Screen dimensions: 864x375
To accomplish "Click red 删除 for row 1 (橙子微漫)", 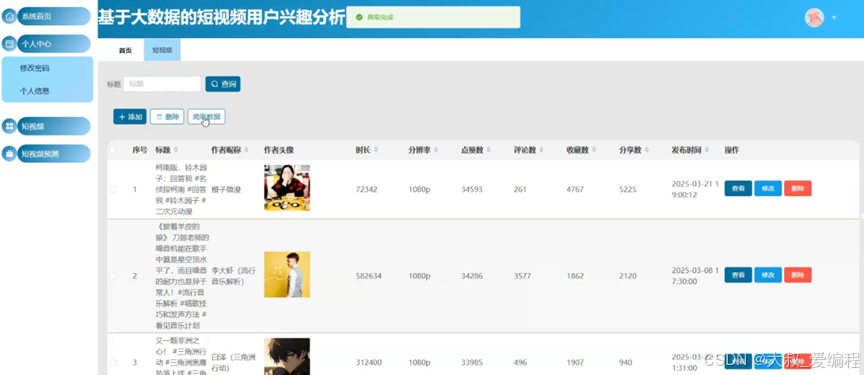I will 797,188.
